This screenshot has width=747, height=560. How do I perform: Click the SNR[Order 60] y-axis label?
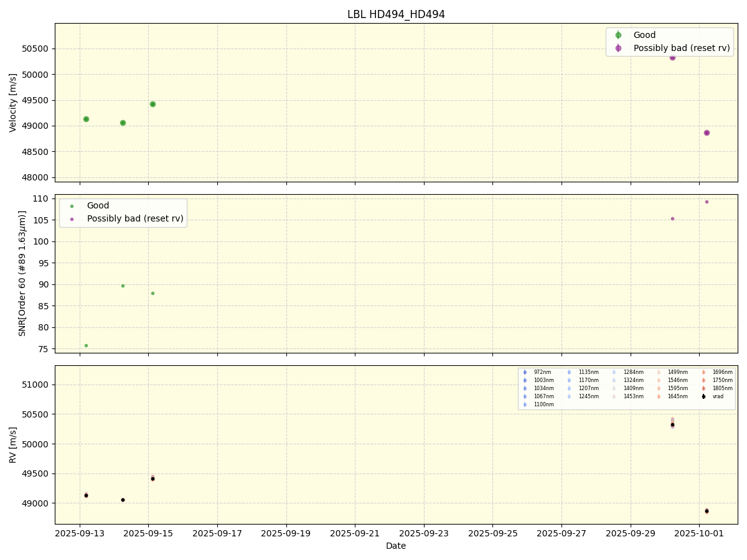click(22, 273)
